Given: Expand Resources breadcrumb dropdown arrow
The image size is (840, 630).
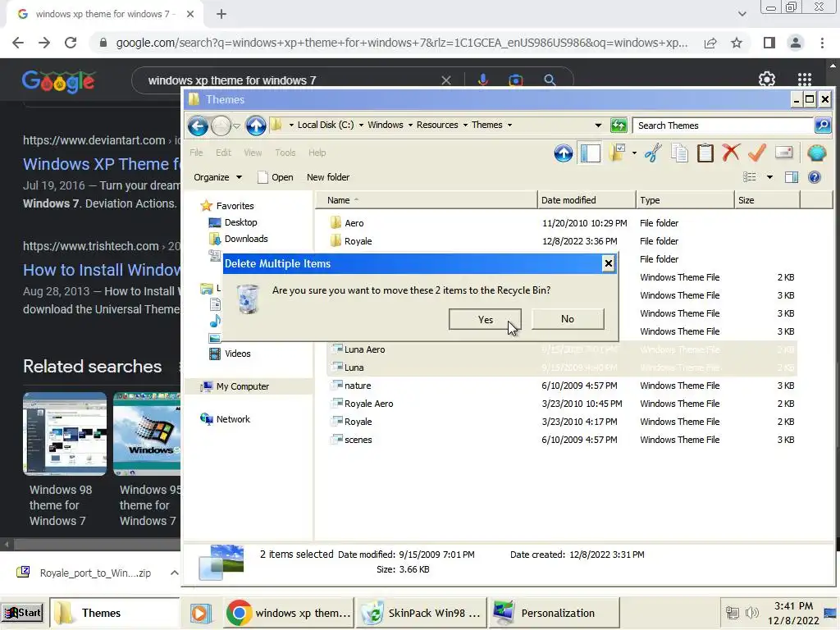Looking at the screenshot, I should pos(465,126).
